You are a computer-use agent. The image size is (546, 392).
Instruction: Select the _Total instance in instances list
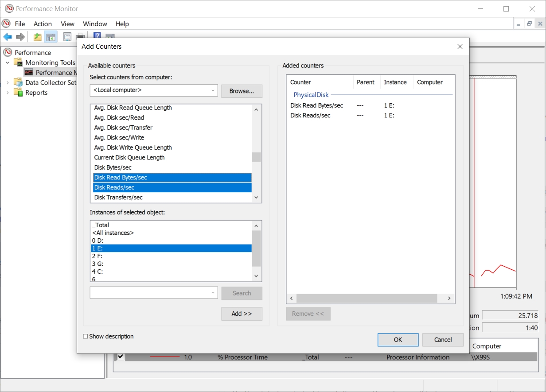tap(171, 225)
